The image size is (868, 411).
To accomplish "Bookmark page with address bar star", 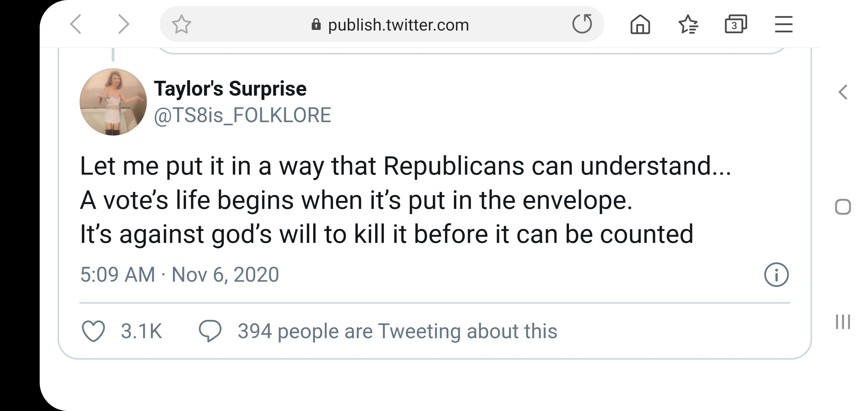I will coord(181,24).
